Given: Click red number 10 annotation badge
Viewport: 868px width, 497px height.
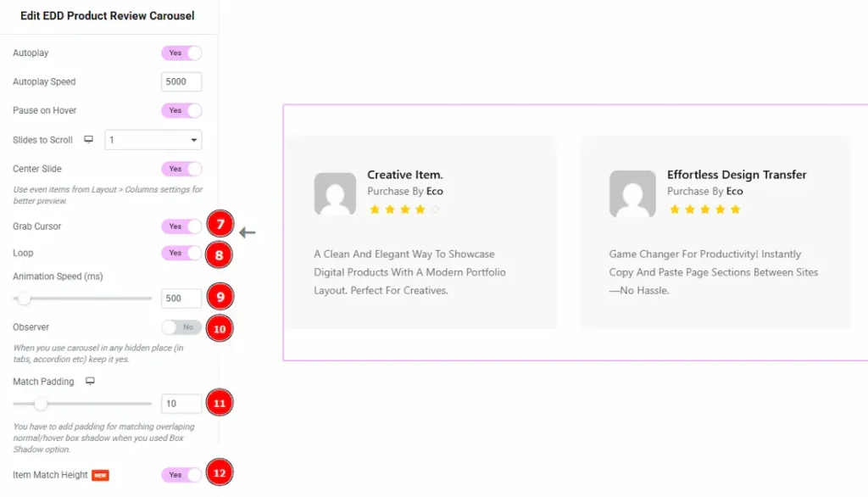Looking at the screenshot, I should point(219,328).
